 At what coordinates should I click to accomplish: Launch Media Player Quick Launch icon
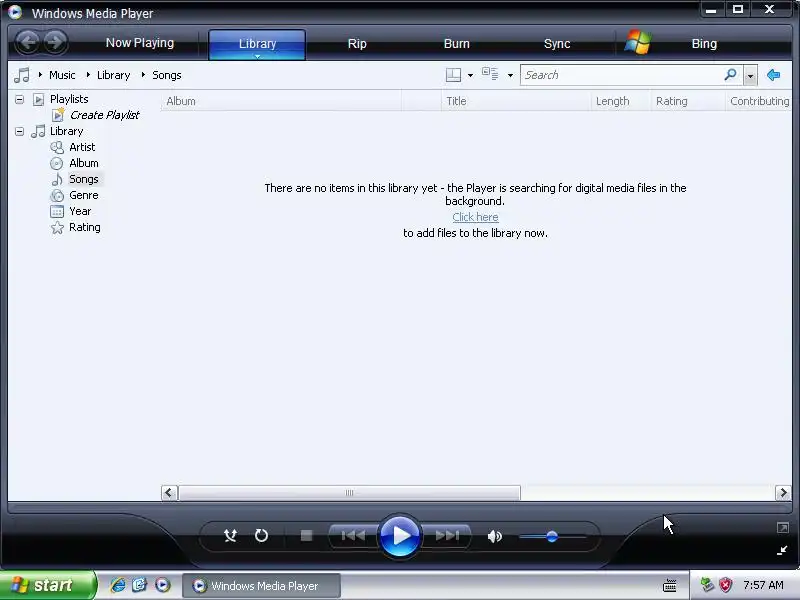pos(163,585)
